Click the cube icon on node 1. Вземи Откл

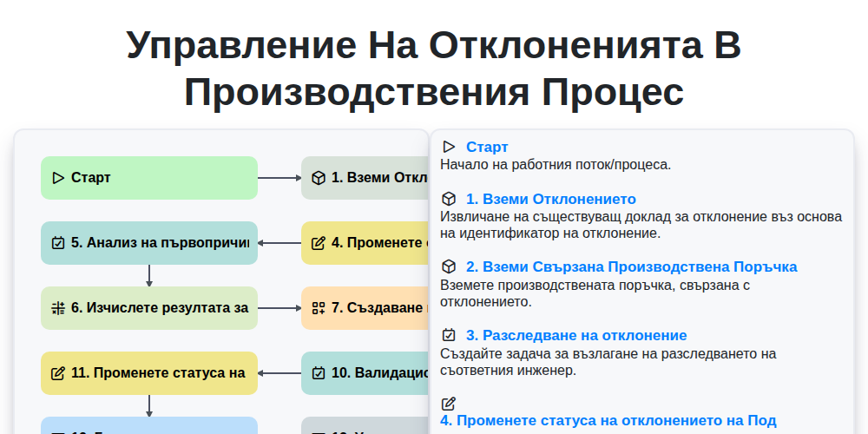tap(319, 178)
